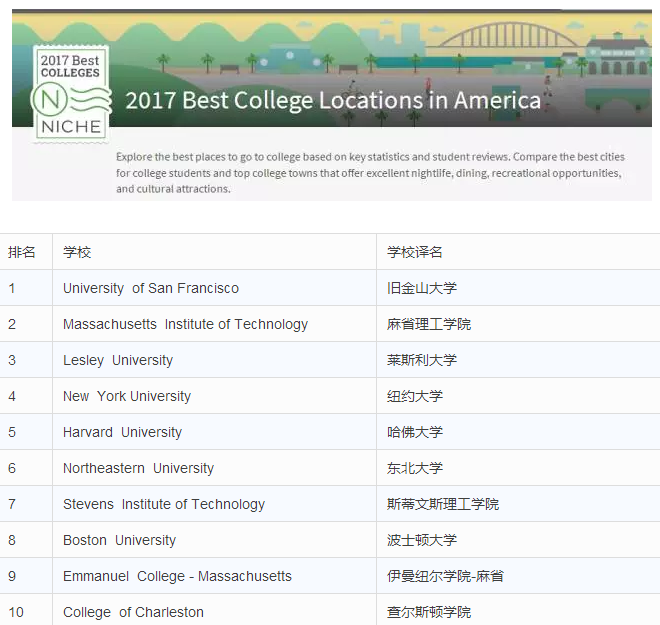660x625 pixels.
Task: Click the 学校译名 column header
Action: [415, 252]
